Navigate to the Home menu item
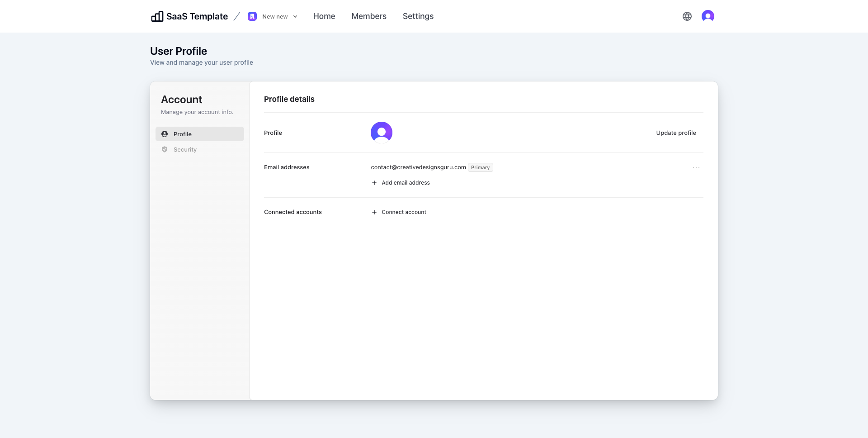Screen dimensions: 868x438 point(324,16)
